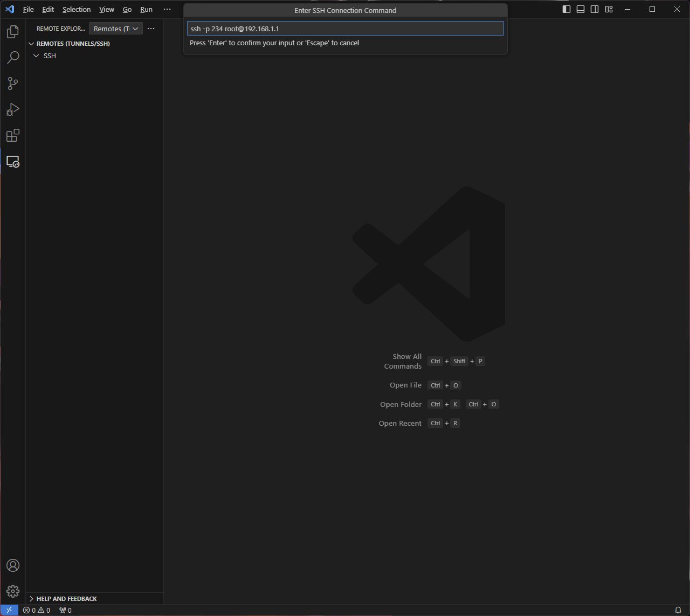
Task: Toggle the primary side bar layout icon
Action: (x=567, y=9)
